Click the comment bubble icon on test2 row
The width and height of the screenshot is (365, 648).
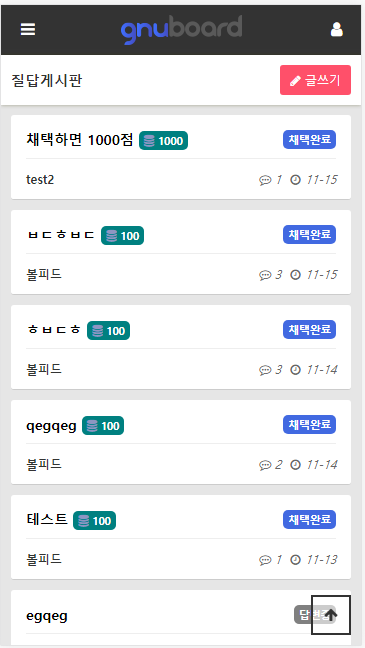(x=265, y=180)
